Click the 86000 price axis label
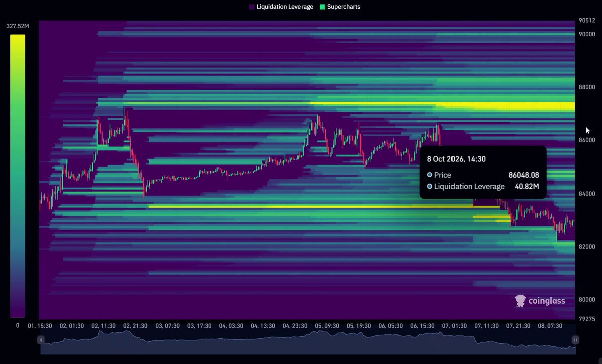The image size is (602, 364). [x=586, y=140]
